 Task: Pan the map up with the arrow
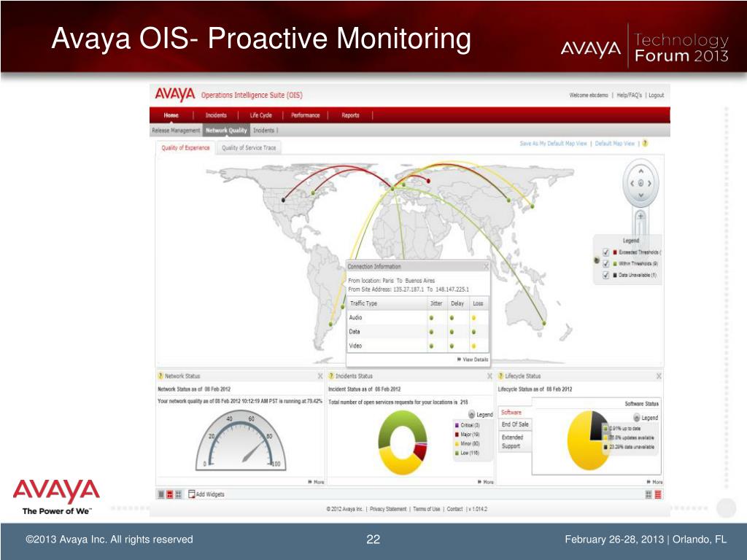[x=640, y=171]
